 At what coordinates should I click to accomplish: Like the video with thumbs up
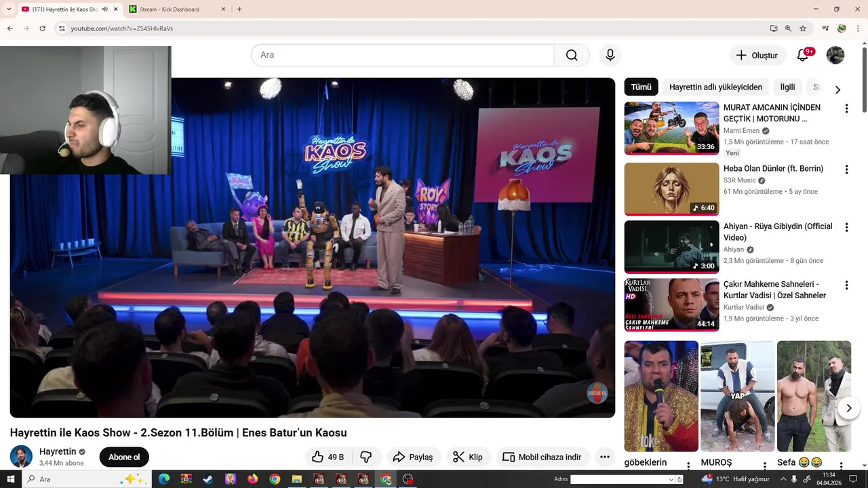328,457
